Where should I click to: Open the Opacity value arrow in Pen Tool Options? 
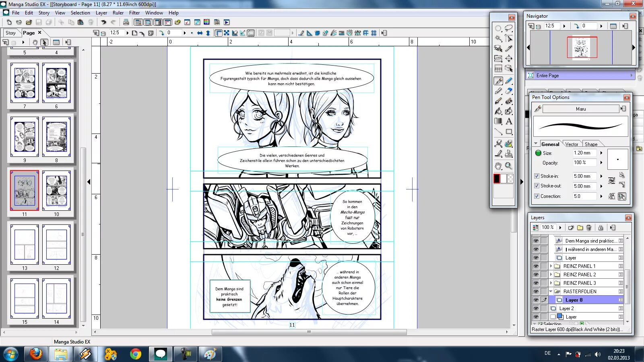pyautogui.click(x=601, y=163)
